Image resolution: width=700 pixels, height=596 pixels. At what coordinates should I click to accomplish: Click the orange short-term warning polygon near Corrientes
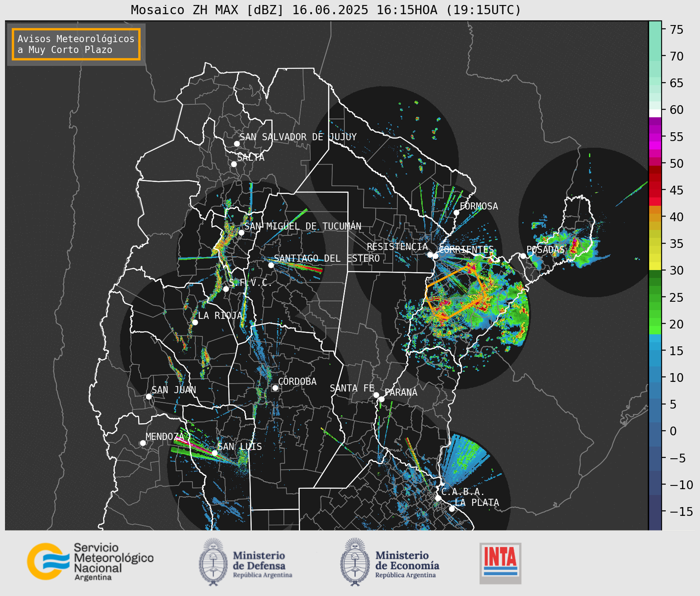point(455,293)
